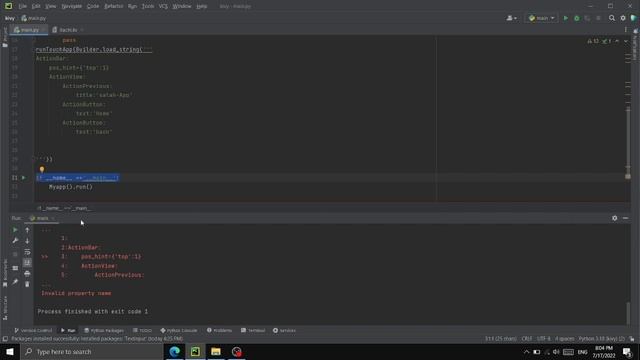Click the warnings count indicator in the editor corner
Screen dimensions: 640x360
593,41
